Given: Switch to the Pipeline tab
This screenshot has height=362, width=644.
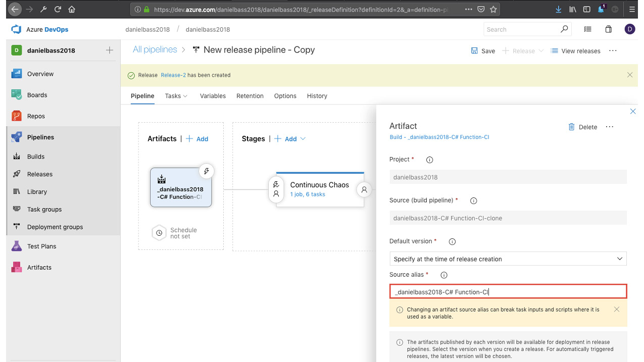Looking at the screenshot, I should [x=142, y=96].
